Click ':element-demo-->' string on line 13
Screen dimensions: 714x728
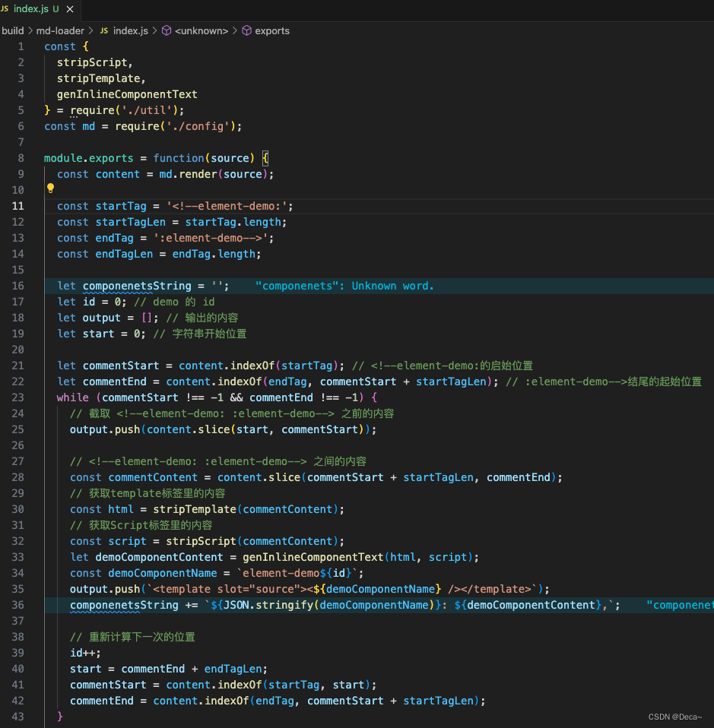tap(211, 238)
